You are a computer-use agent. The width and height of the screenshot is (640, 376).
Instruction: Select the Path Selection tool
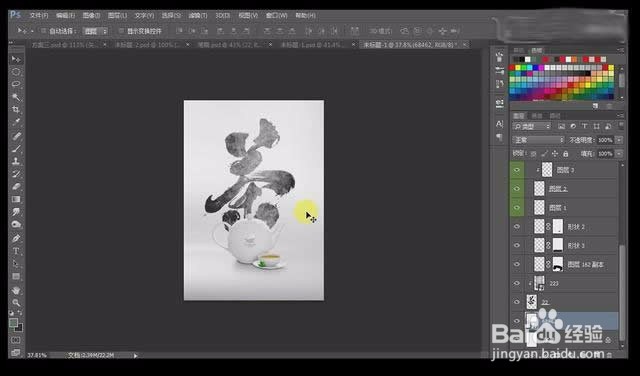pos(16,264)
